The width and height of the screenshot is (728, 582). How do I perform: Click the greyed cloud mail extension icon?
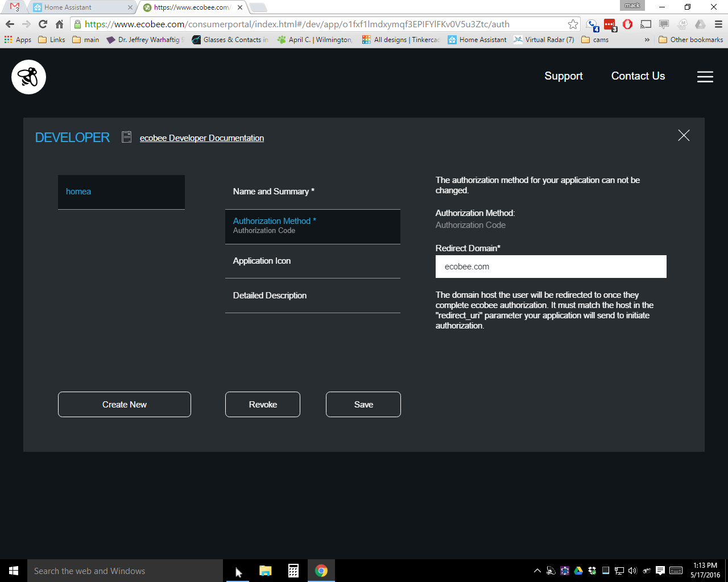coord(682,24)
